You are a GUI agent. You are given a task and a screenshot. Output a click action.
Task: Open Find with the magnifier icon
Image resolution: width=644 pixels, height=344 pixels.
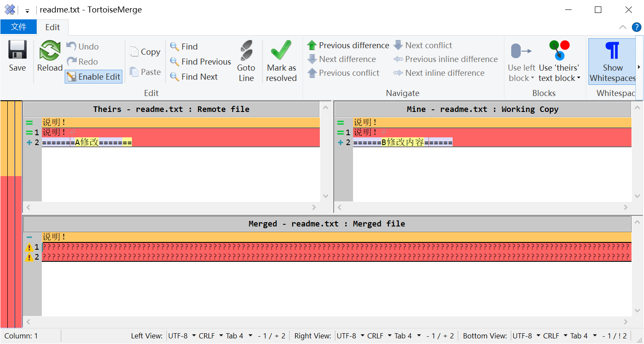(x=175, y=46)
